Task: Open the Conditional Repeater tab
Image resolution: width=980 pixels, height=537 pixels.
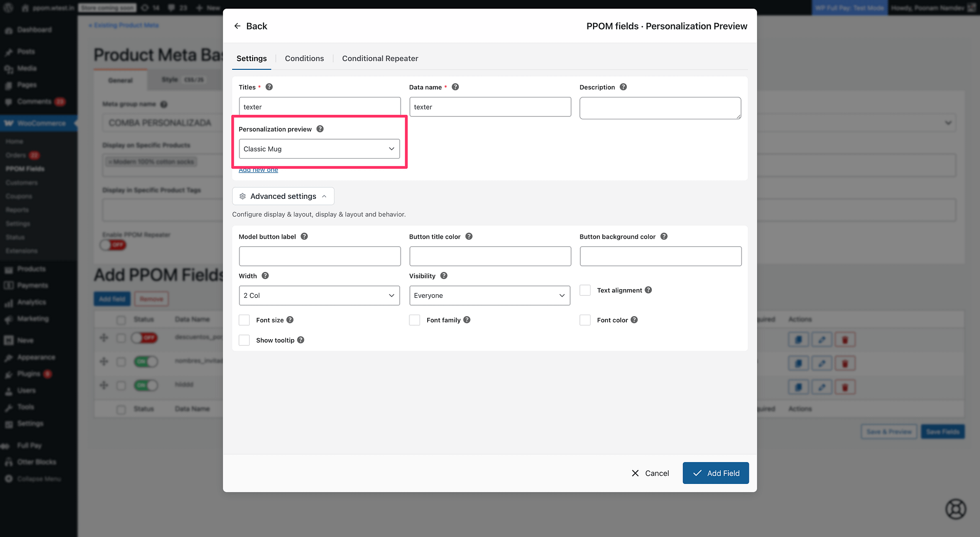Action: click(380, 59)
